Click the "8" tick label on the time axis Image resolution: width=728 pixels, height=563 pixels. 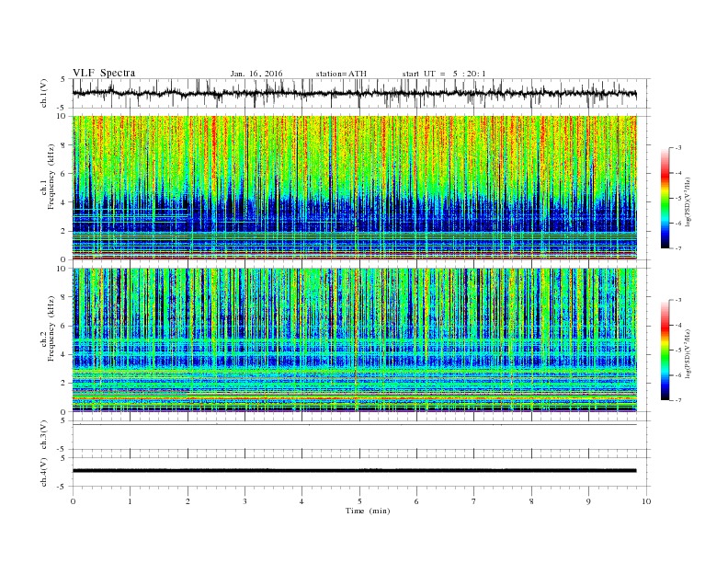coord(531,501)
